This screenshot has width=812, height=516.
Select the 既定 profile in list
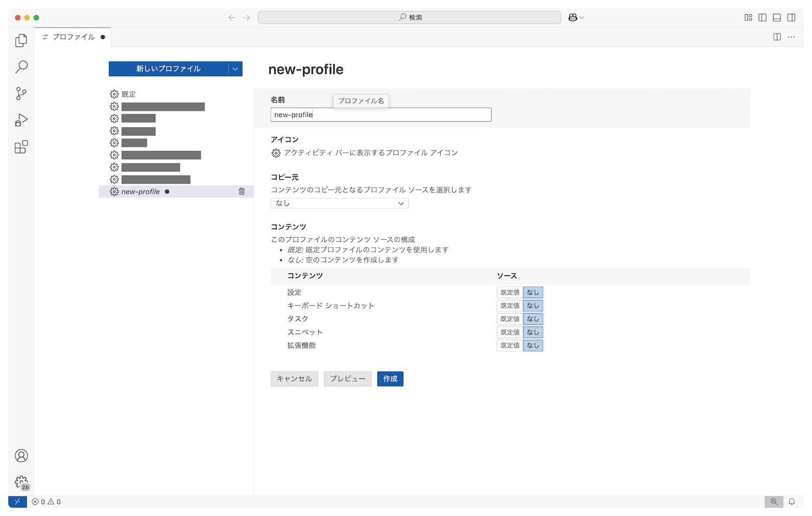click(x=129, y=94)
